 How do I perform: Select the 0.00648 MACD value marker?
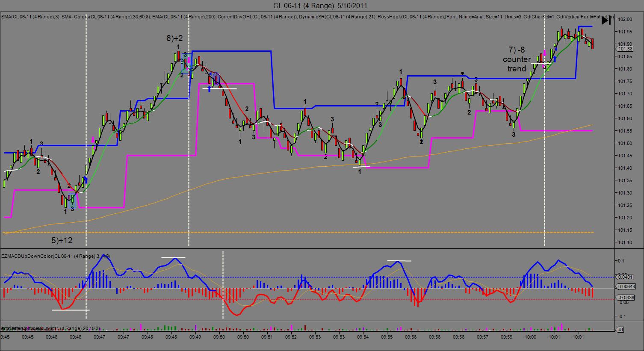[x=626, y=286]
